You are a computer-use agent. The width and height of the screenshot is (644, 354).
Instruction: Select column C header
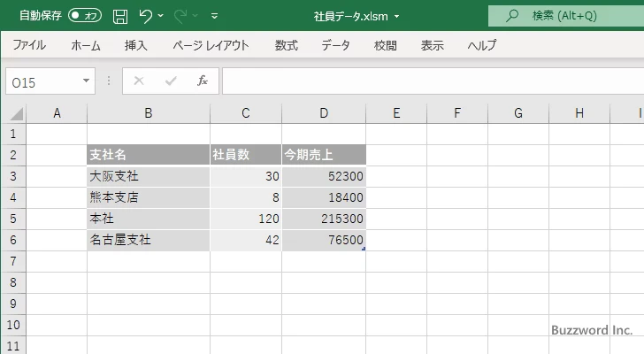246,113
